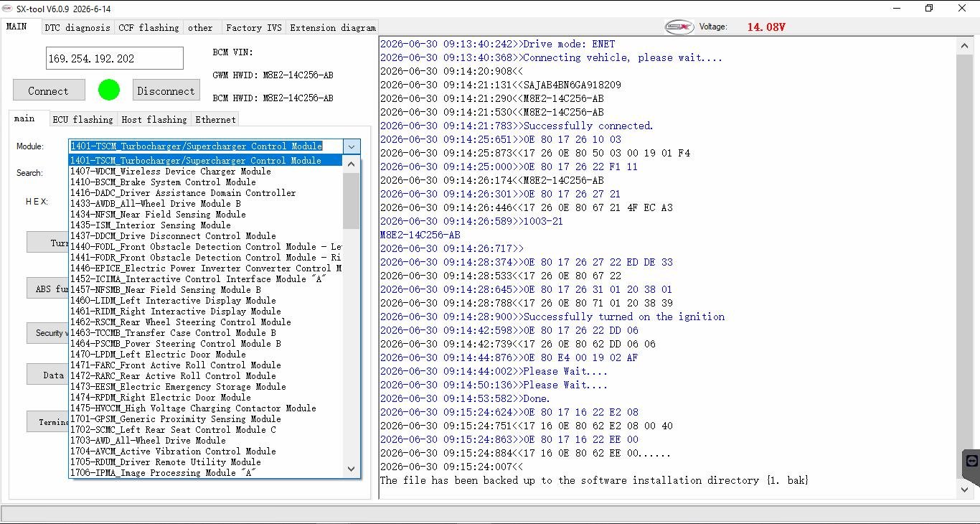Click the dropdown list scroll-up arrow
Image resolution: width=980 pixels, height=524 pixels.
[x=351, y=164]
